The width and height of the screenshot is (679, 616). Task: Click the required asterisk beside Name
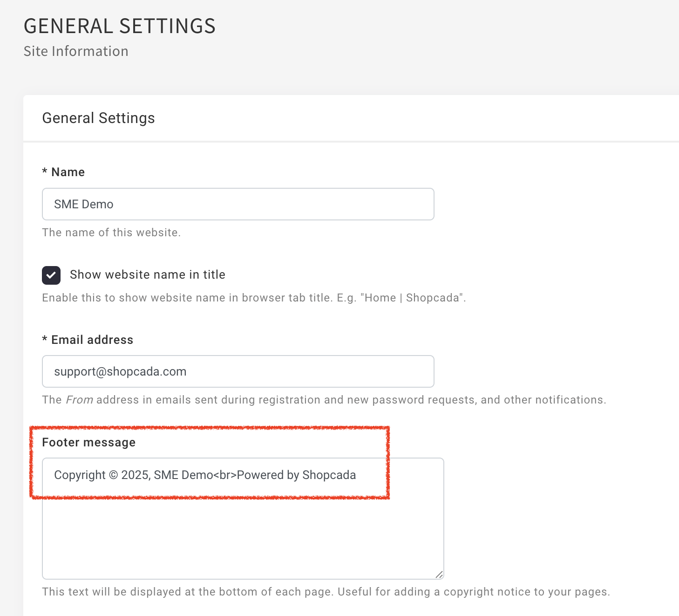coord(45,171)
